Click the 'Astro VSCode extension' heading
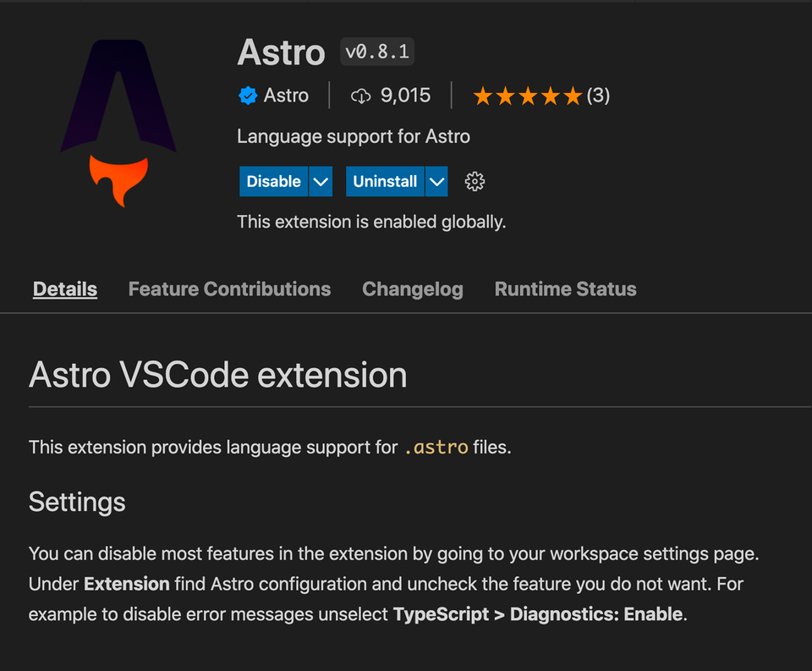812x671 pixels. 218,375
